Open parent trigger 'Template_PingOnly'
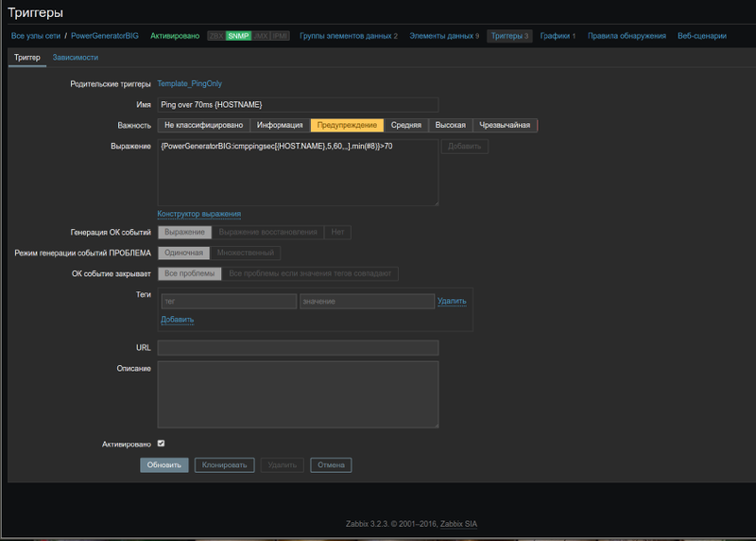 click(x=189, y=84)
